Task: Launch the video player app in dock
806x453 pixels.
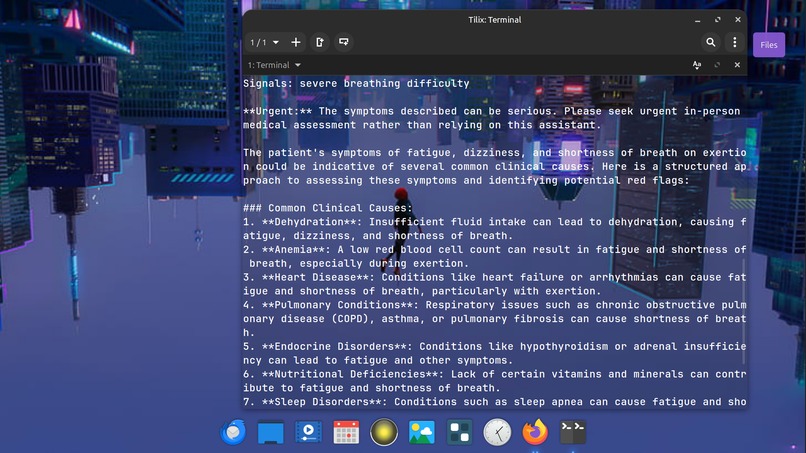Action: [x=308, y=432]
